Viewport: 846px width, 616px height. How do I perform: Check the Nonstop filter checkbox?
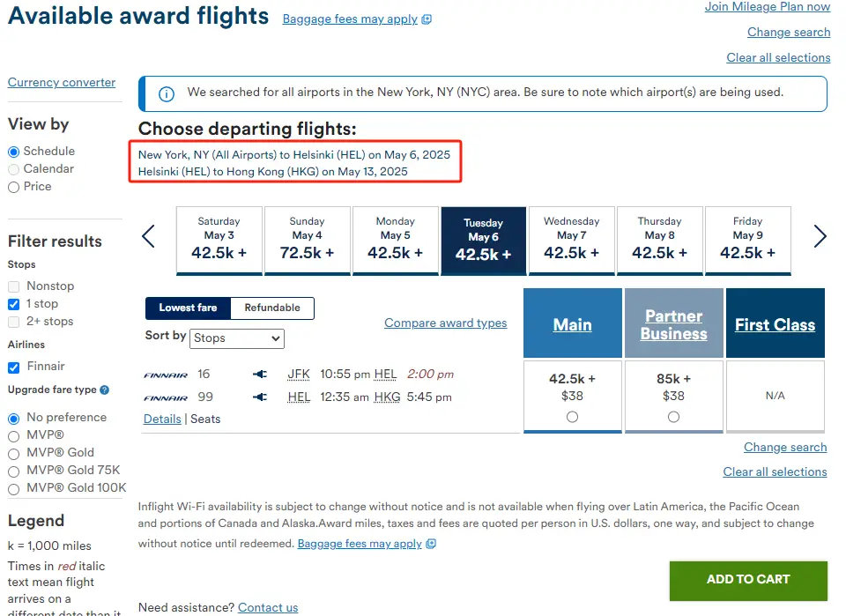click(x=13, y=286)
